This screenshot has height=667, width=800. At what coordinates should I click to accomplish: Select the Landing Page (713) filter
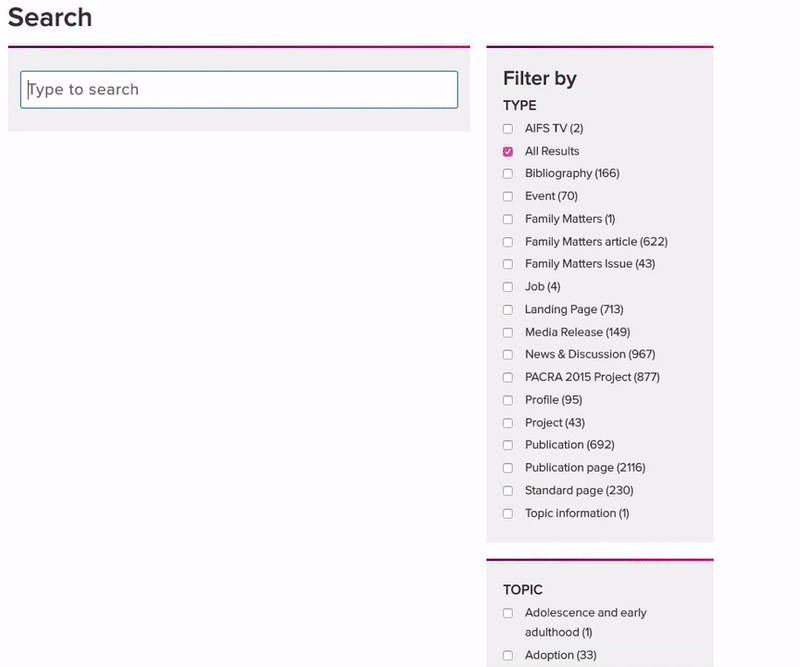tap(508, 310)
